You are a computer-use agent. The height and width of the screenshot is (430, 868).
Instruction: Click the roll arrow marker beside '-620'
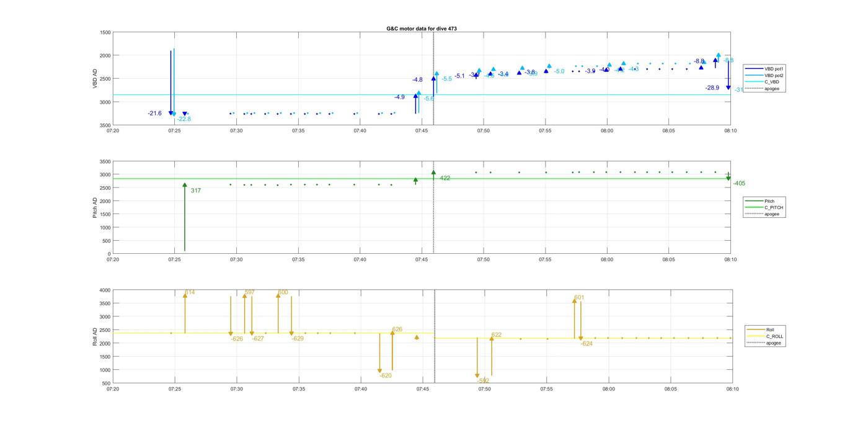(380, 371)
